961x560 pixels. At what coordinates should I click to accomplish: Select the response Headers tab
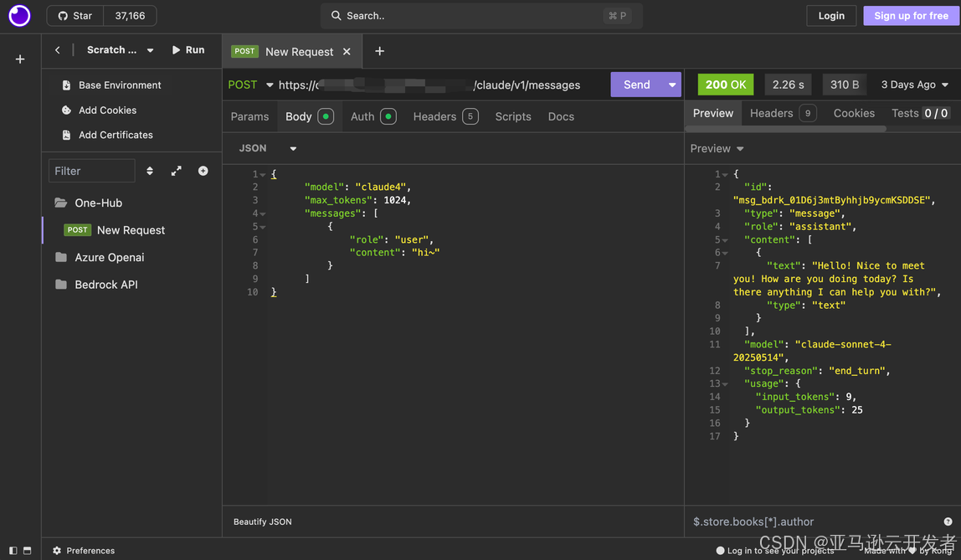pos(783,113)
